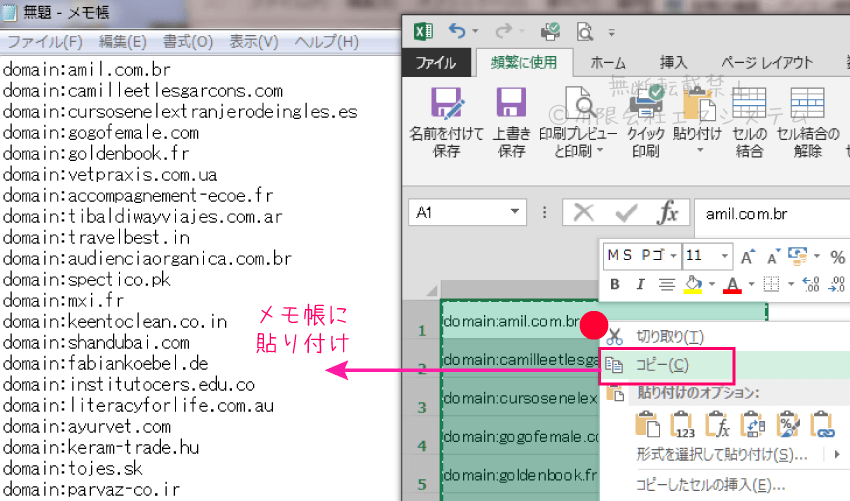Choose the Paste Transpose option
The image size is (850, 501).
pos(752,425)
